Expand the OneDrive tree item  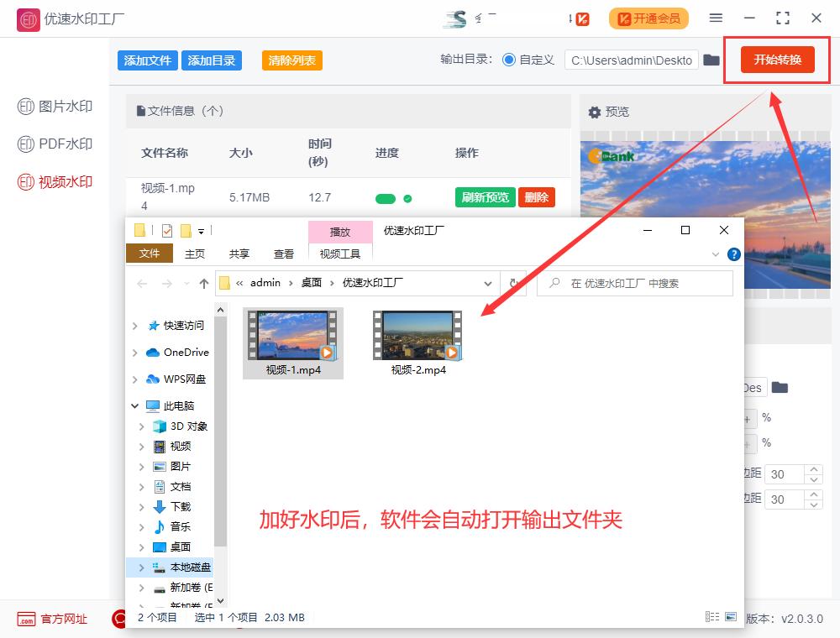[x=136, y=352]
